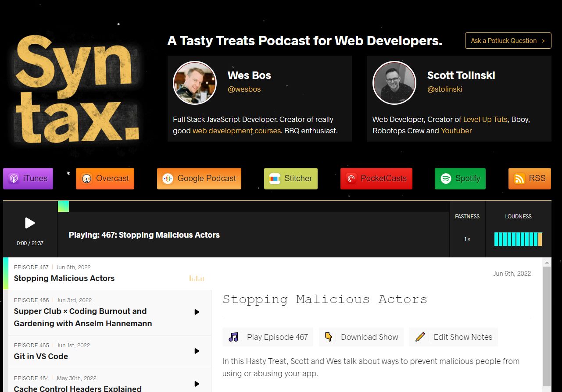Adjust the loudness volume bars
The width and height of the screenshot is (562, 392).
tap(518, 239)
